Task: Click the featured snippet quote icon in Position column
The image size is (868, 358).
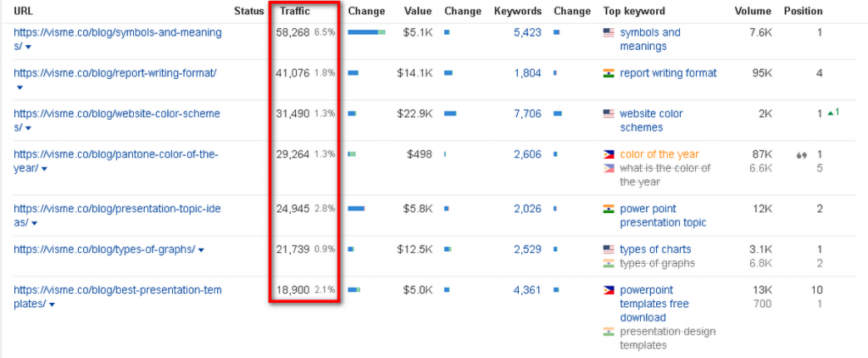Action: point(801,155)
